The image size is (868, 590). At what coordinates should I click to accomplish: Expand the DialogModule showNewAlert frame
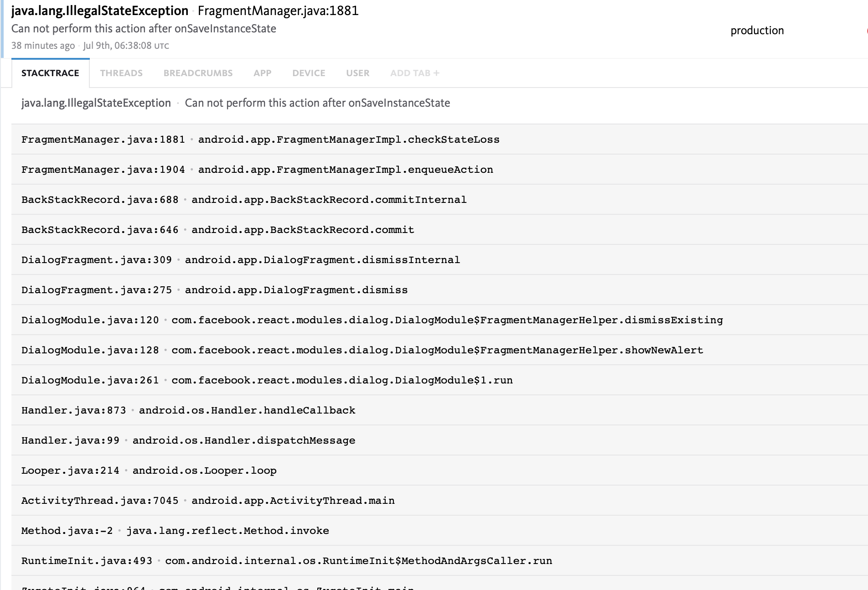(x=362, y=350)
